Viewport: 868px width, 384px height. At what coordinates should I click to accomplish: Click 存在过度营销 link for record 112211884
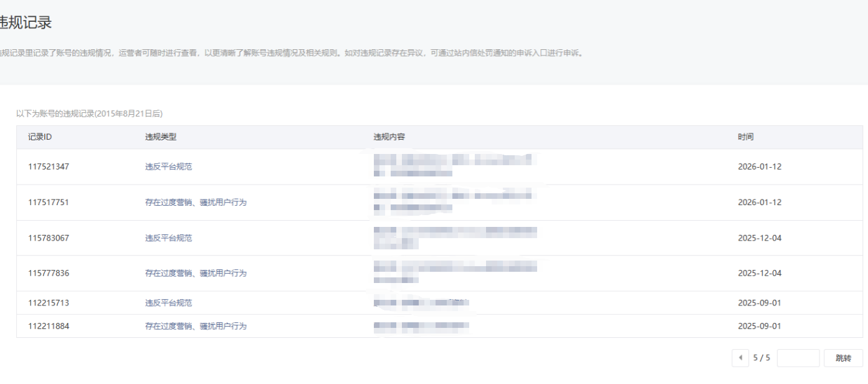196,326
